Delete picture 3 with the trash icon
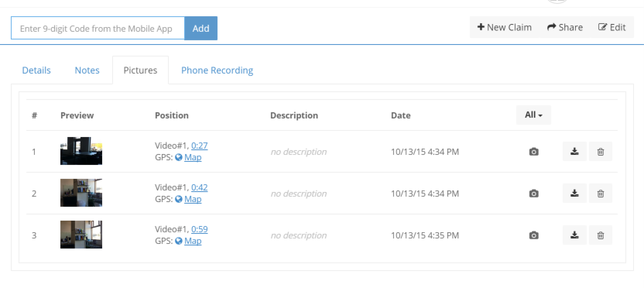This screenshot has width=644, height=288. [601, 235]
